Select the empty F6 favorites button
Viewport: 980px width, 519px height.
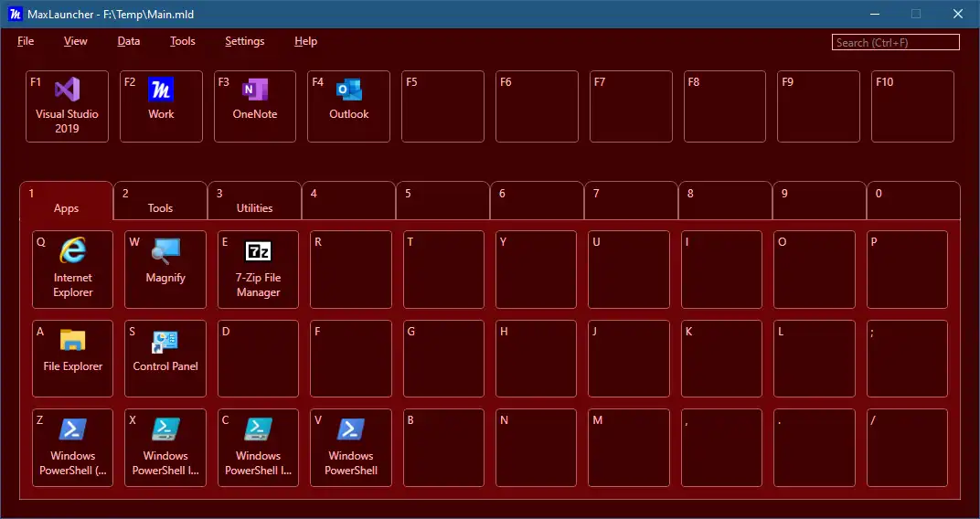[537, 106]
